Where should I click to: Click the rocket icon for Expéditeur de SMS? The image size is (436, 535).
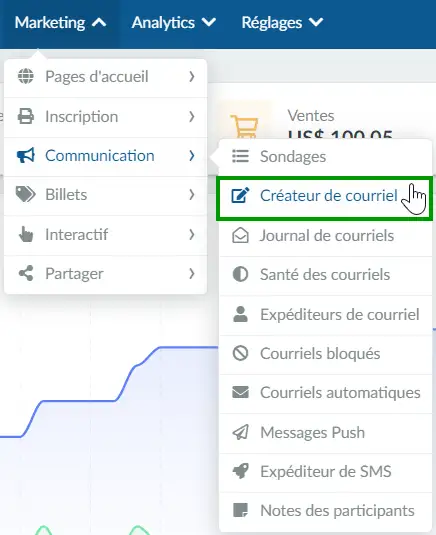tap(241, 472)
